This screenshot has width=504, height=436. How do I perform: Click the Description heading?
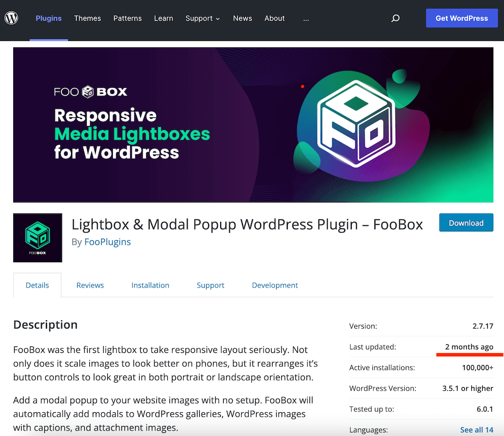pyautogui.click(x=45, y=325)
